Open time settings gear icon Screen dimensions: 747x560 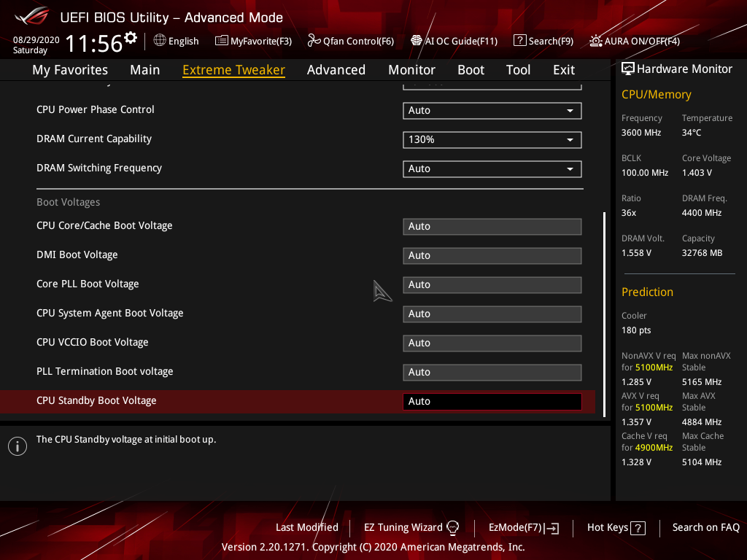coord(131,37)
